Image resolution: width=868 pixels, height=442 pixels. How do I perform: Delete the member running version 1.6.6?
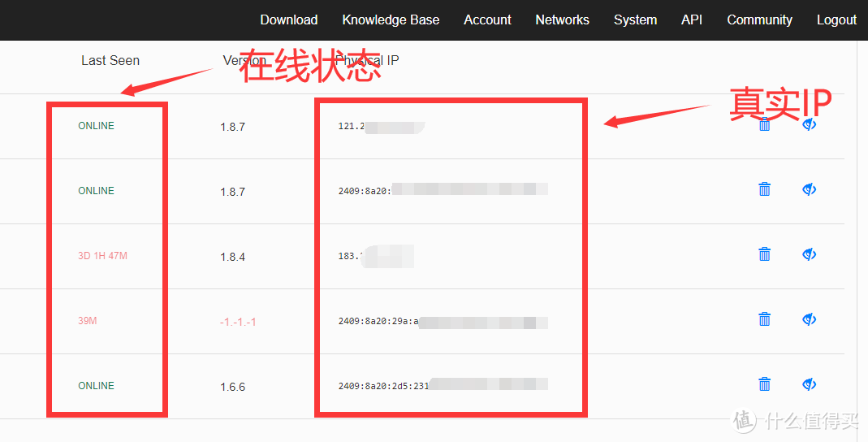765,383
